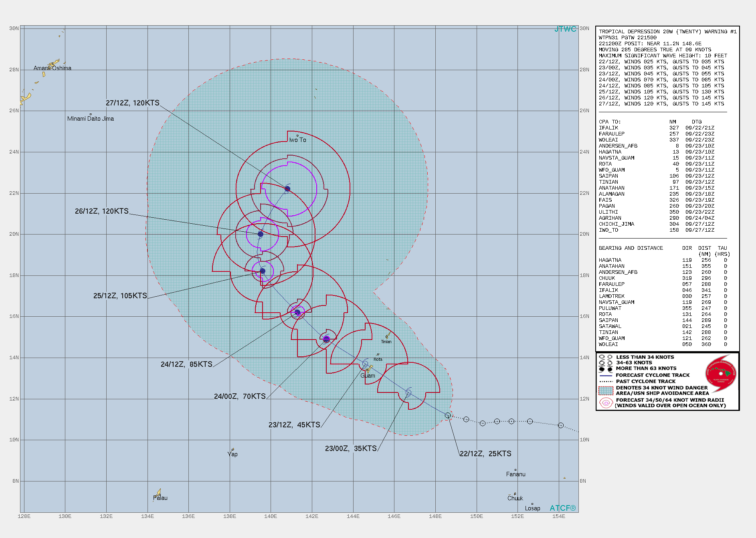The width and height of the screenshot is (756, 538).
Task: Click the 27/12Z typhoon forecast position symbol
Action: (287, 189)
